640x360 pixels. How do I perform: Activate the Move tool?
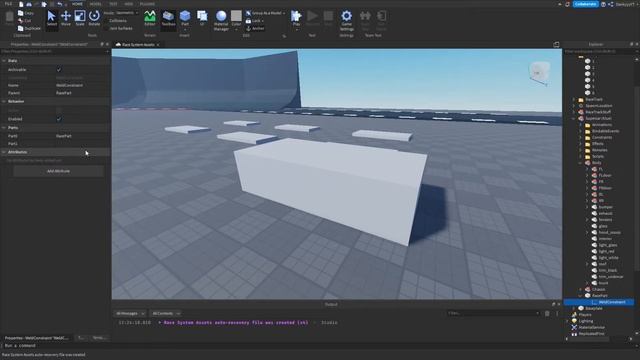point(66,19)
